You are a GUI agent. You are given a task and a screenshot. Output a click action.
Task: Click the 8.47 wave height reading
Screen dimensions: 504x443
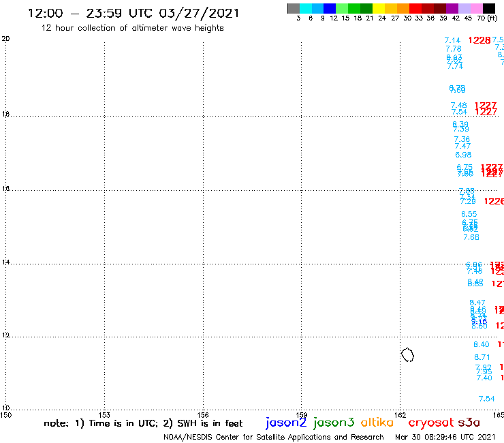pyautogui.click(x=477, y=303)
